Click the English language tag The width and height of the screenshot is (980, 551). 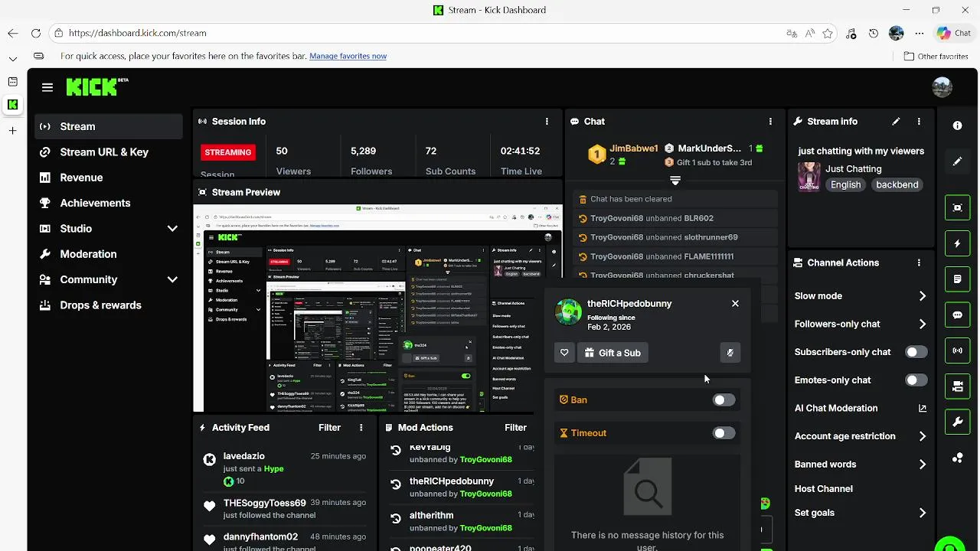845,184
